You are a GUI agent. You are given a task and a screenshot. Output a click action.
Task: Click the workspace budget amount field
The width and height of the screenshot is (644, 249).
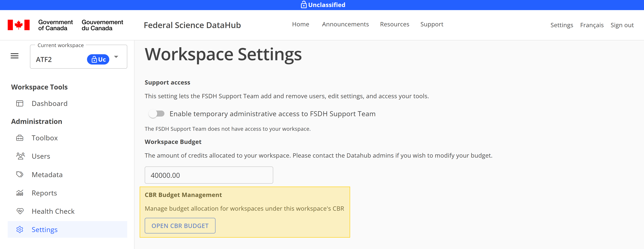click(x=209, y=175)
